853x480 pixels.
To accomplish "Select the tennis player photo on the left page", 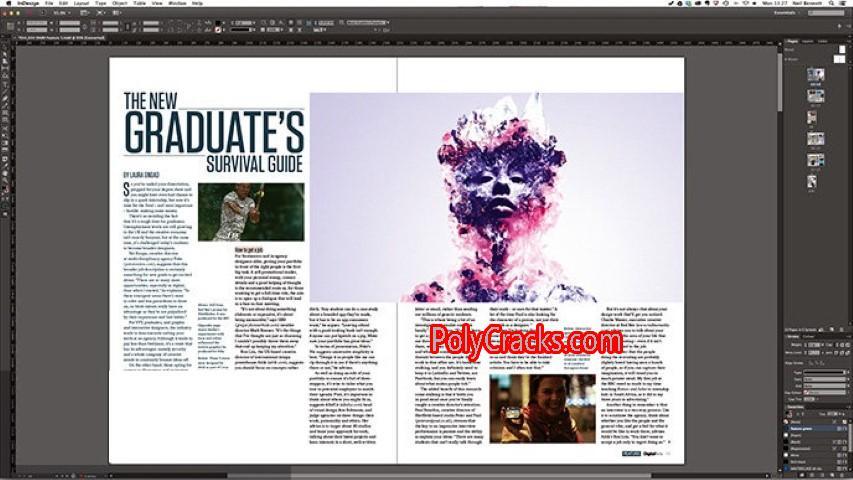I will [x=251, y=212].
